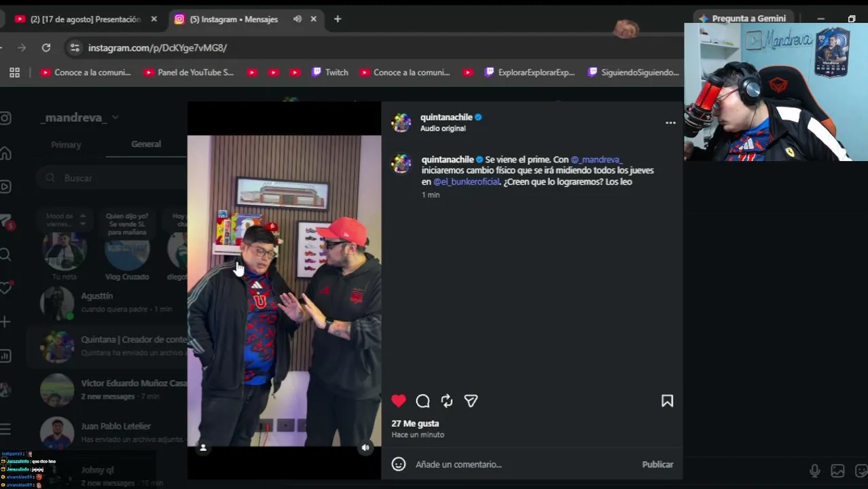Switch to the YouTube Presentación tab
This screenshot has width=868, height=489.
[x=85, y=19]
